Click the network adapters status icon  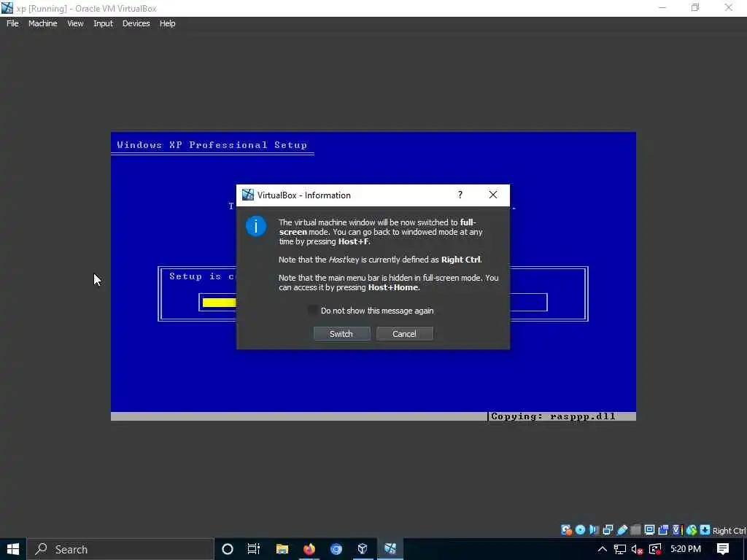(608, 530)
